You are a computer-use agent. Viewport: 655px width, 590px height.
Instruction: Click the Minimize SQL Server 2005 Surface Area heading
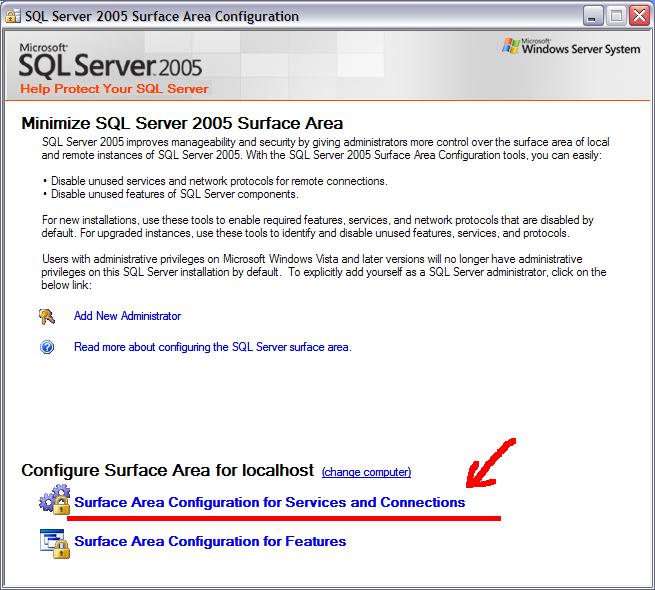point(182,123)
